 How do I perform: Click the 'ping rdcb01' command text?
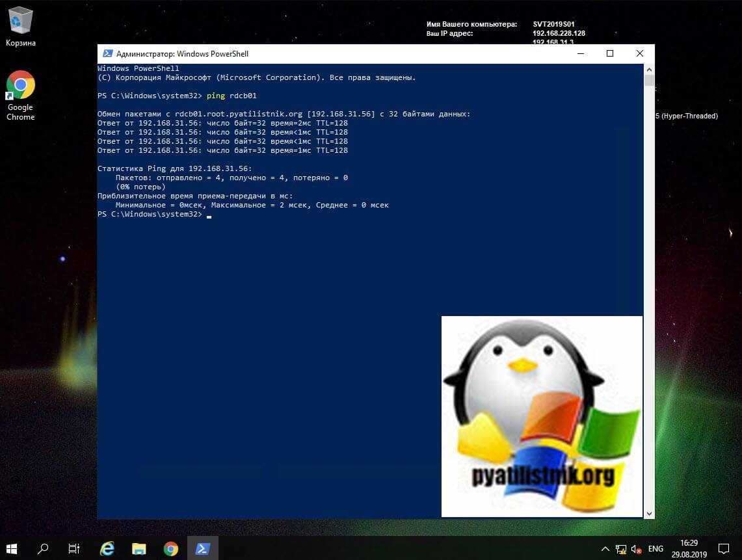232,96
